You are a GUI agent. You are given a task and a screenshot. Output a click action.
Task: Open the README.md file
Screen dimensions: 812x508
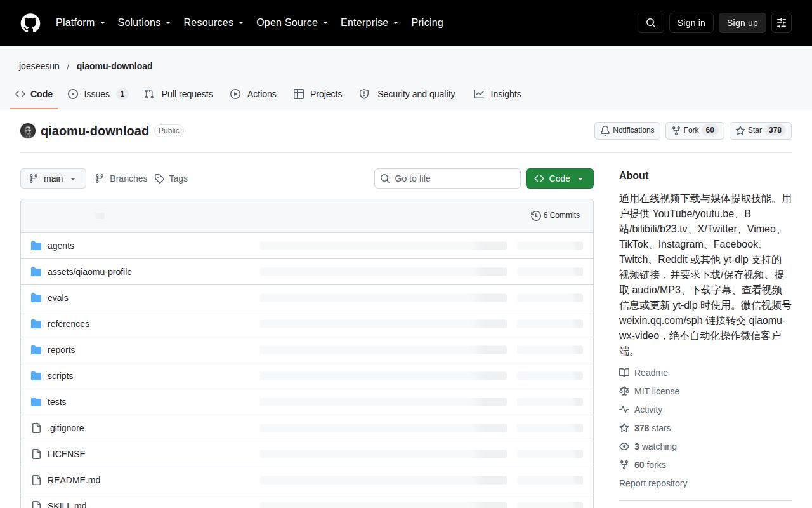click(x=74, y=480)
